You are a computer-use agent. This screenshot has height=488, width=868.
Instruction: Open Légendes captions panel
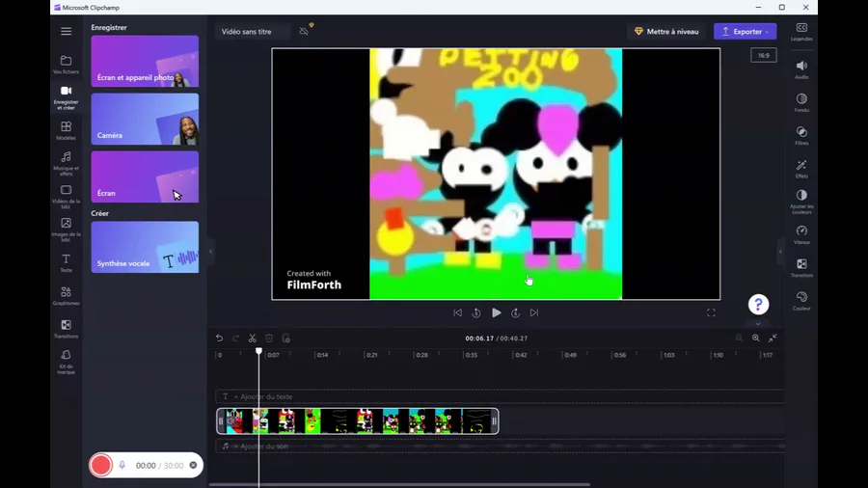[801, 32]
